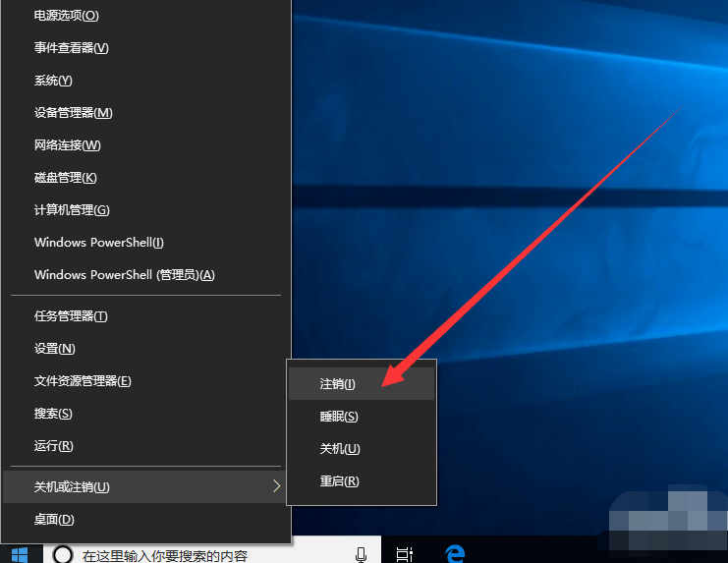
Task: Open 设备管理器(M)
Action: click(x=74, y=113)
